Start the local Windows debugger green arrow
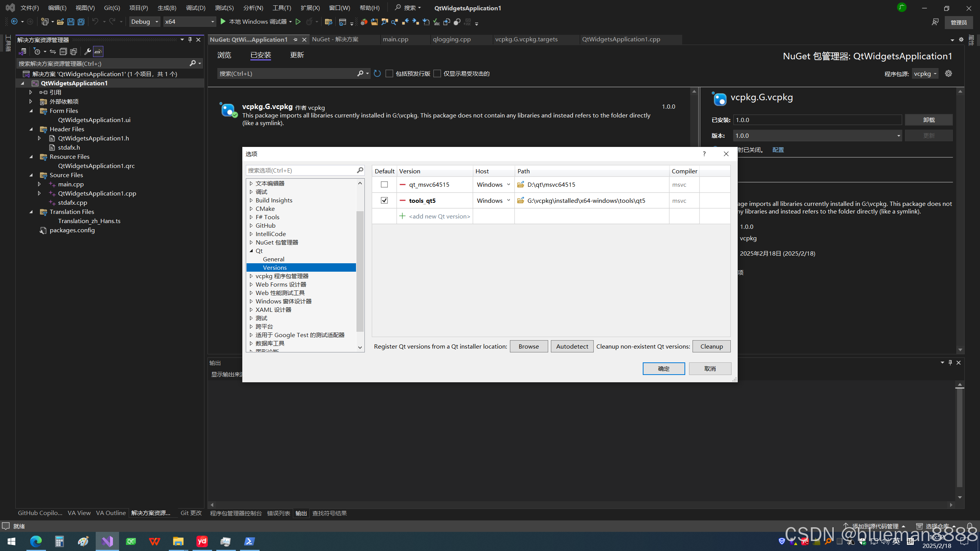 pos(223,22)
